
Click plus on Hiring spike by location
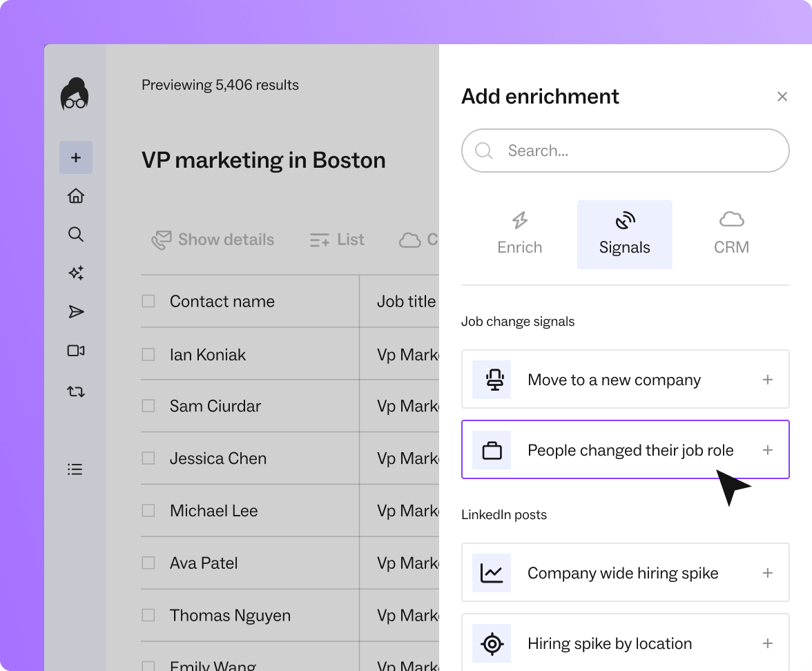[x=767, y=643]
